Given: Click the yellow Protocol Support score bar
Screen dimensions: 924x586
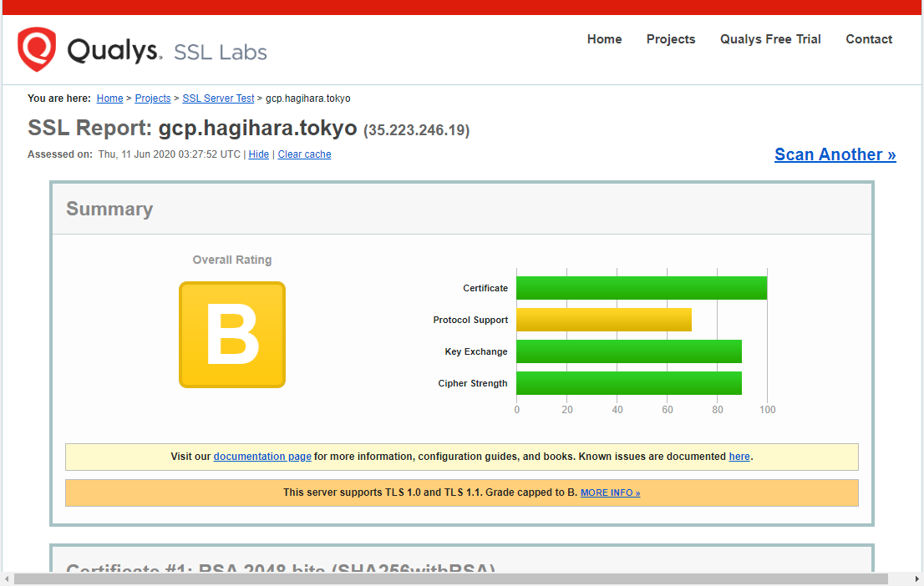Looking at the screenshot, I should click(604, 320).
